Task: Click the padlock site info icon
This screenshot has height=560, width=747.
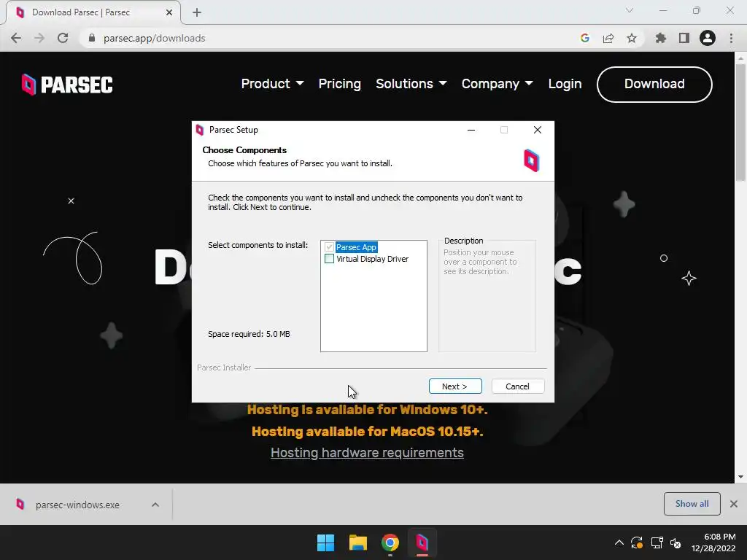Action: point(92,38)
